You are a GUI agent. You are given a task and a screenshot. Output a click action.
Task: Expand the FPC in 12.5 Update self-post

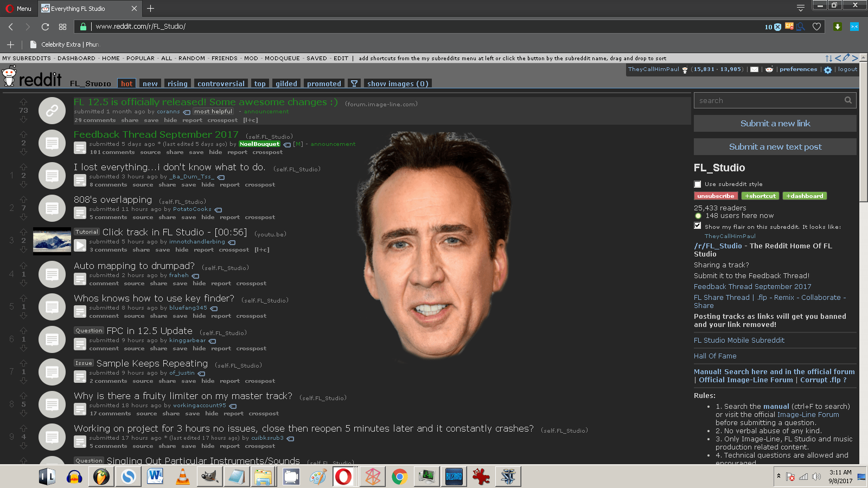pyautogui.click(x=80, y=344)
